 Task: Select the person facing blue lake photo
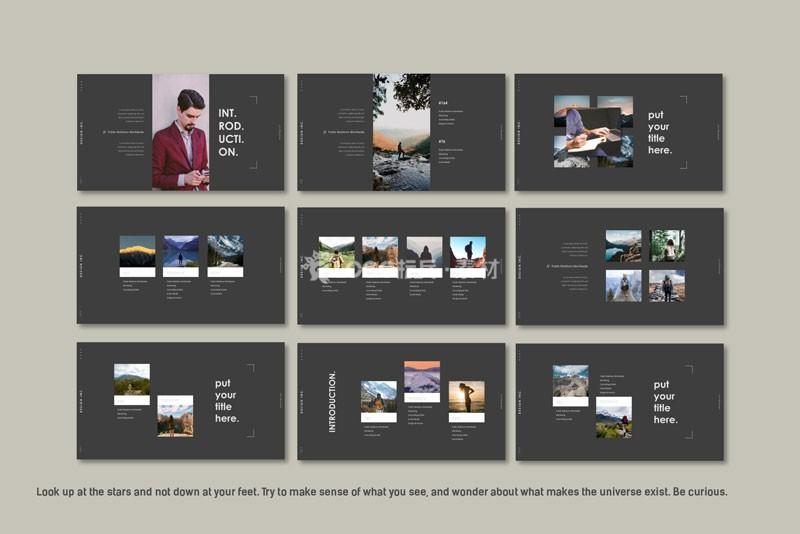click(x=181, y=251)
